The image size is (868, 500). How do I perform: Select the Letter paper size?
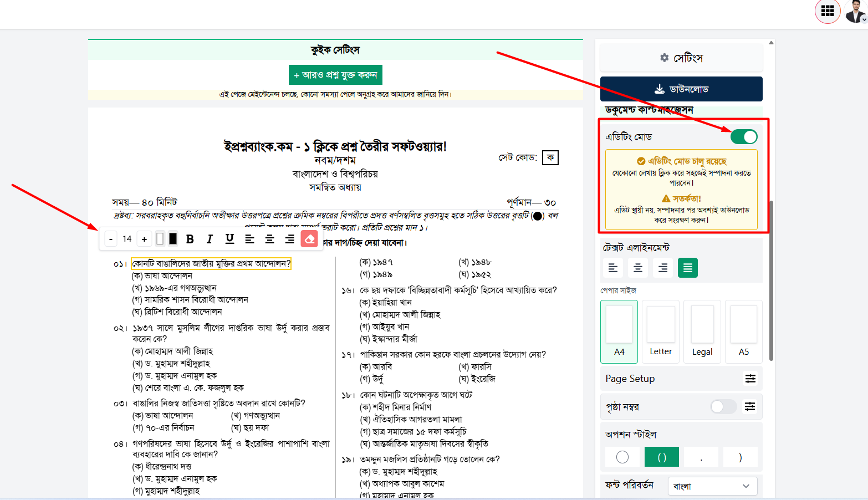click(x=661, y=331)
